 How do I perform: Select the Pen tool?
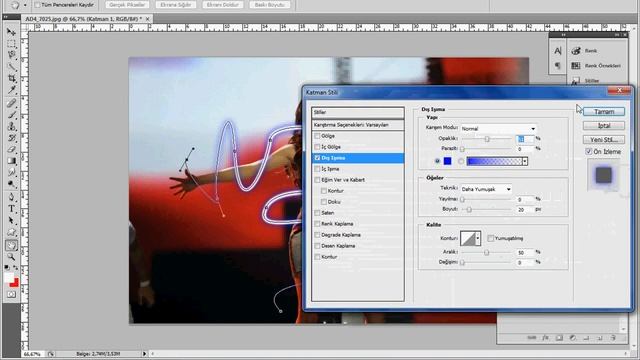pos(11,198)
